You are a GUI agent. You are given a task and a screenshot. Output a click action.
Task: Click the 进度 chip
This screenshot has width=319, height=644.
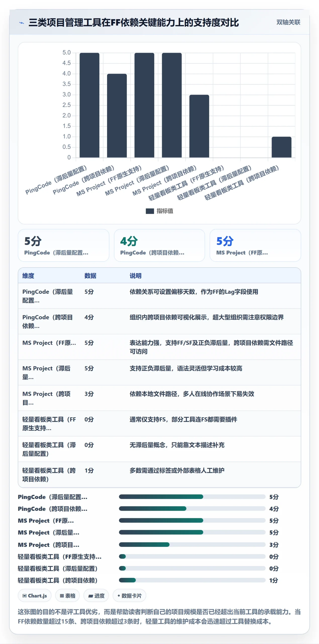pyautogui.click(x=96, y=595)
